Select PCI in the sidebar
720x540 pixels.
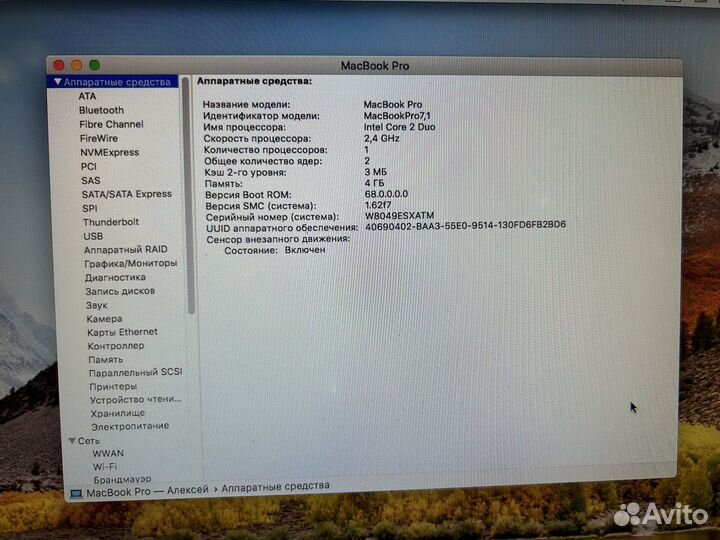(89, 166)
